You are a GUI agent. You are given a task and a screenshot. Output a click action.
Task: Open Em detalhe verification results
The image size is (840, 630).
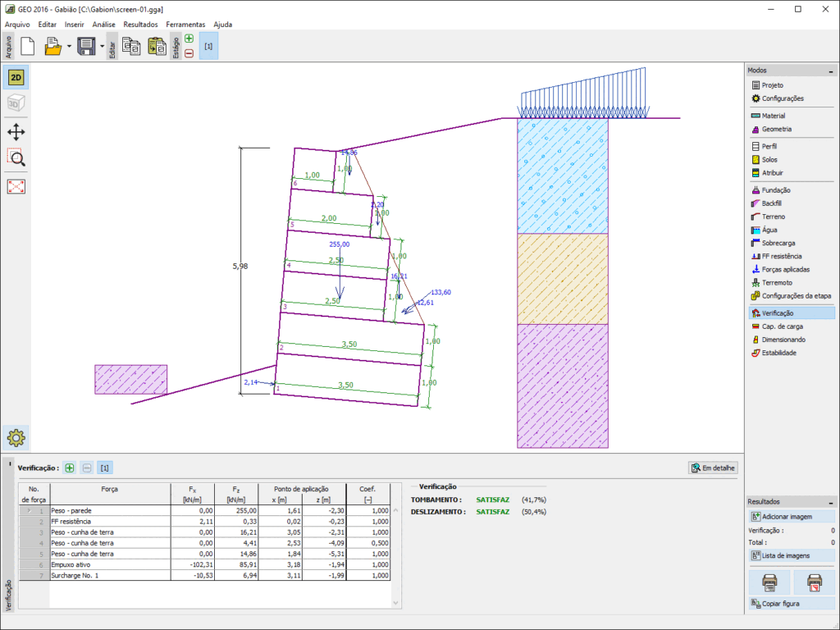713,468
